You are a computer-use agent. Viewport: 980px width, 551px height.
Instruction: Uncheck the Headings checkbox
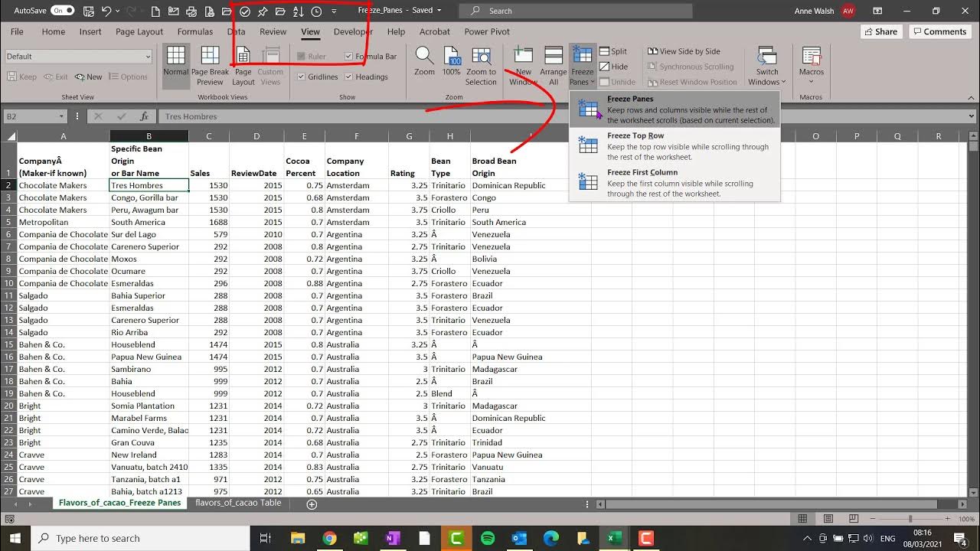348,77
